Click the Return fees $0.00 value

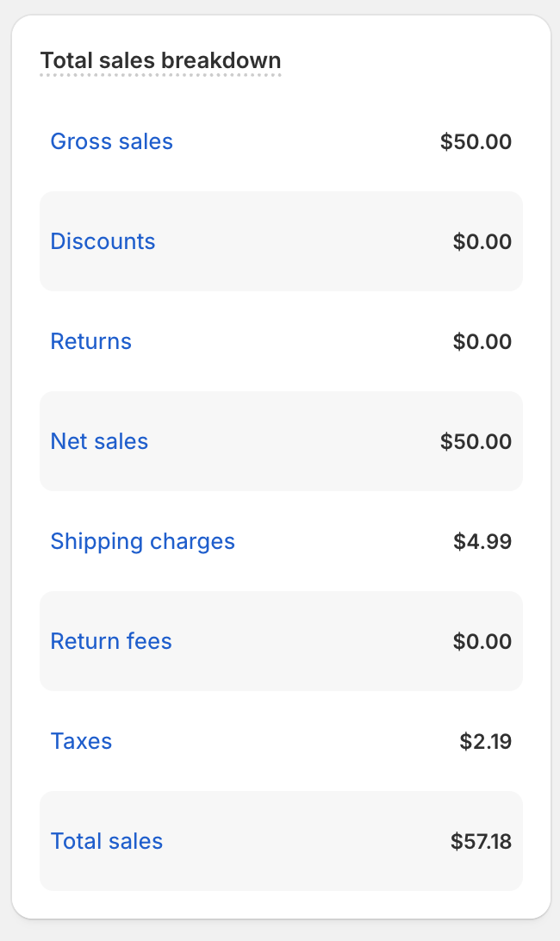[x=482, y=642]
